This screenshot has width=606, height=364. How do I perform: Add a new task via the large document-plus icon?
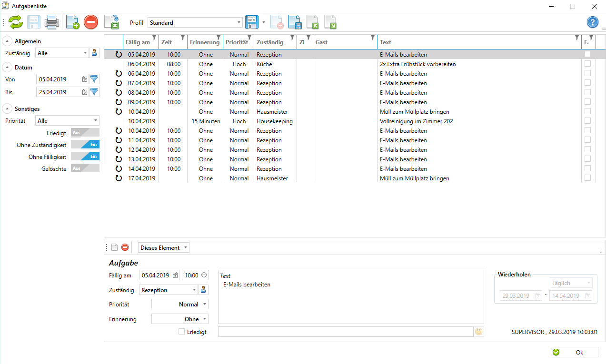click(x=72, y=22)
